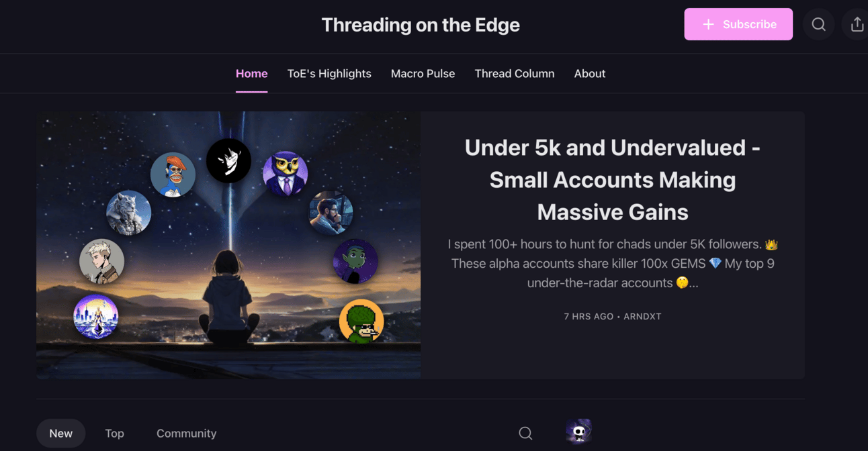Click the black smiling mask avatar
868x451 pixels.
[228, 161]
